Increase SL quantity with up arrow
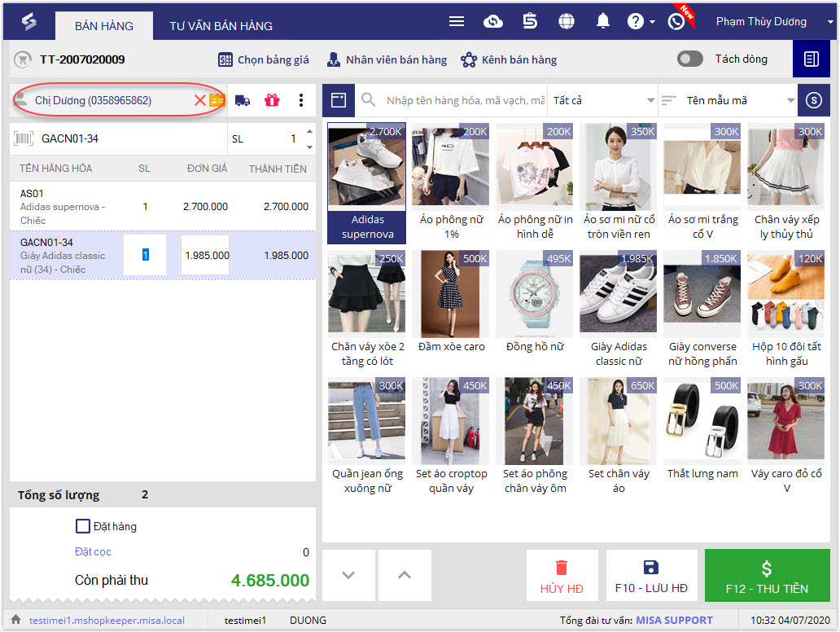Screen dimensions: 840x632 click(309, 131)
